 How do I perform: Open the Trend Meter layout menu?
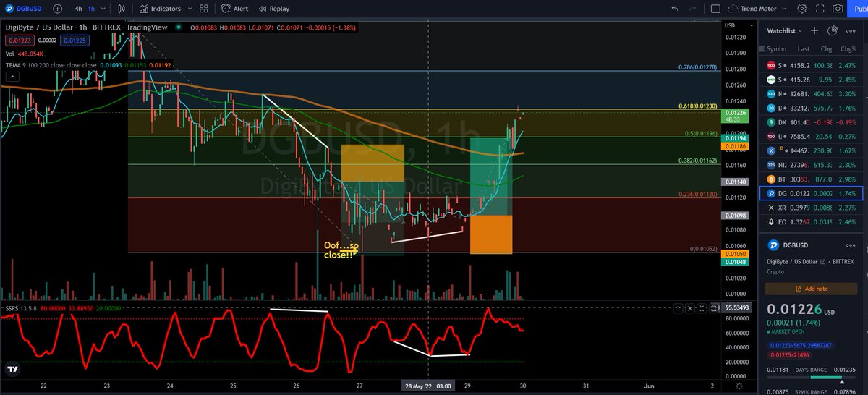(758, 9)
